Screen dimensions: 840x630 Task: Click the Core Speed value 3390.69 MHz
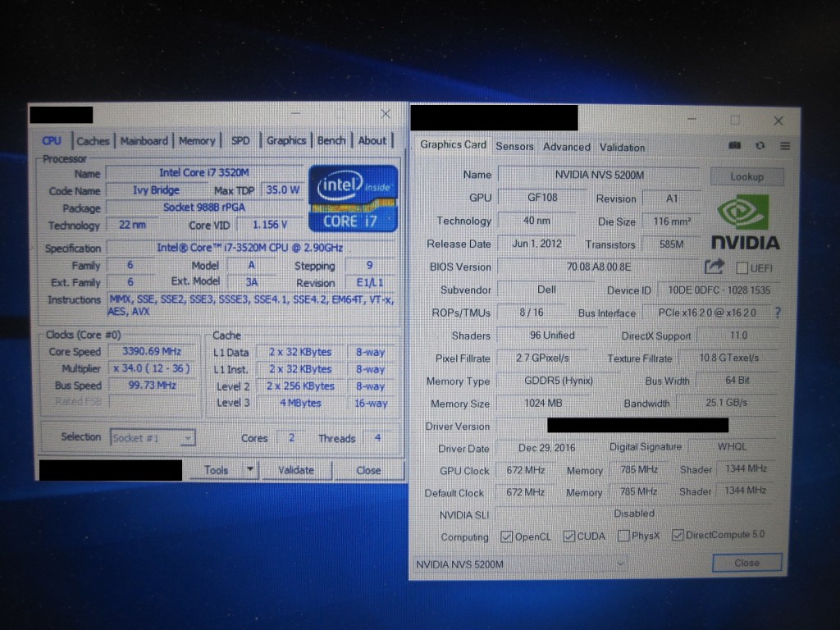[152, 351]
